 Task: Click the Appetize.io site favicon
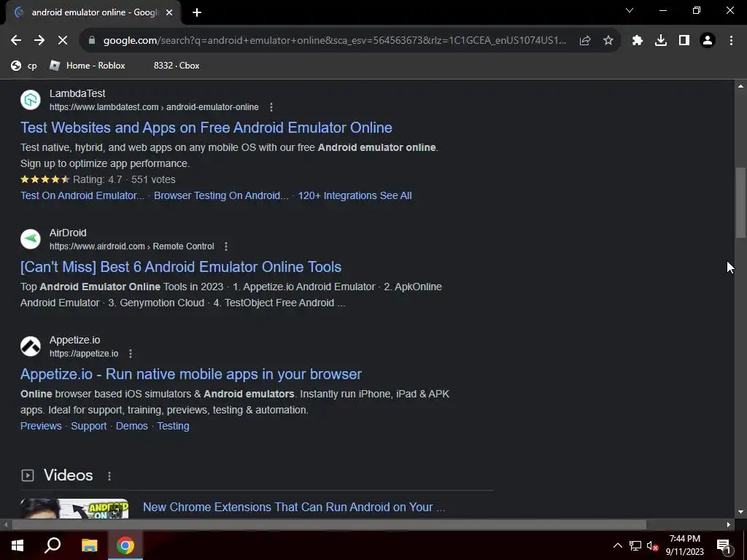click(31, 346)
